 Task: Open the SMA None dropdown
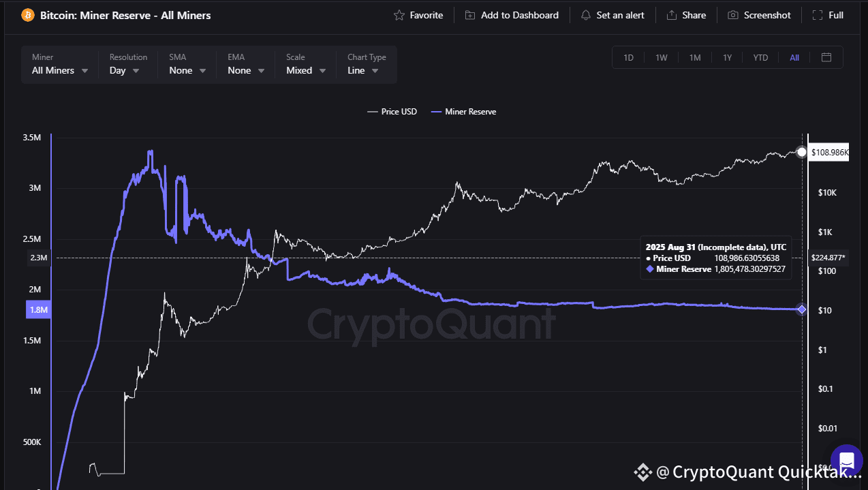coord(187,70)
